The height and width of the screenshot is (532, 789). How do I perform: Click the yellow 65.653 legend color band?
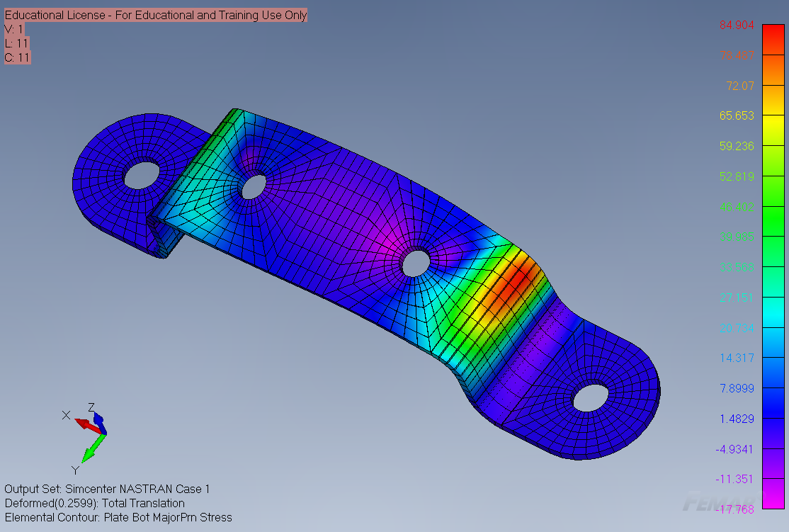pyautogui.click(x=773, y=130)
